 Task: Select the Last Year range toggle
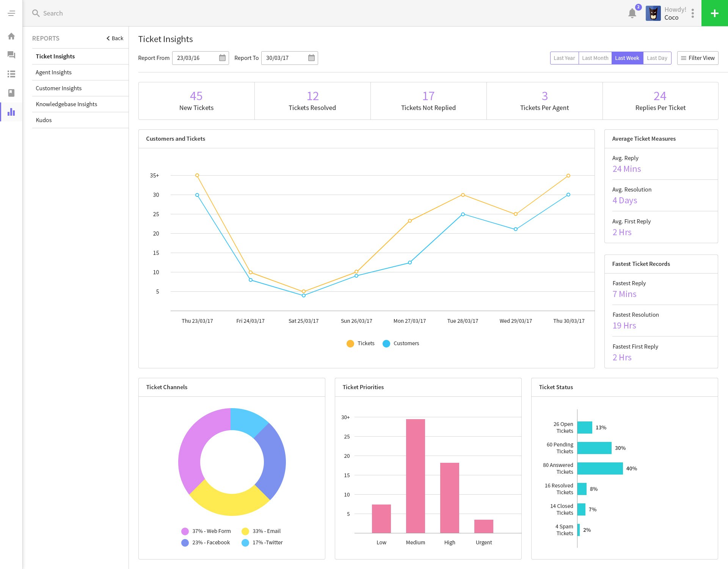564,58
